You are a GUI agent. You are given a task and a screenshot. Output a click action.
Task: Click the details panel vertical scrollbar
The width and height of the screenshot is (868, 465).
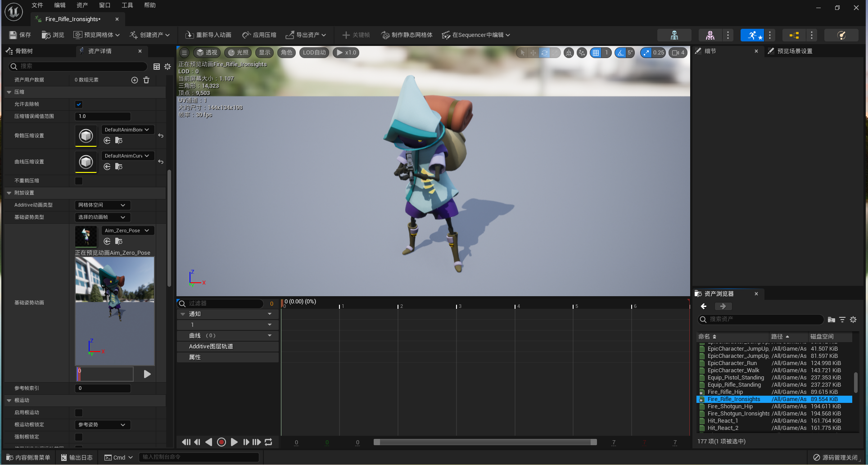[x=169, y=228]
